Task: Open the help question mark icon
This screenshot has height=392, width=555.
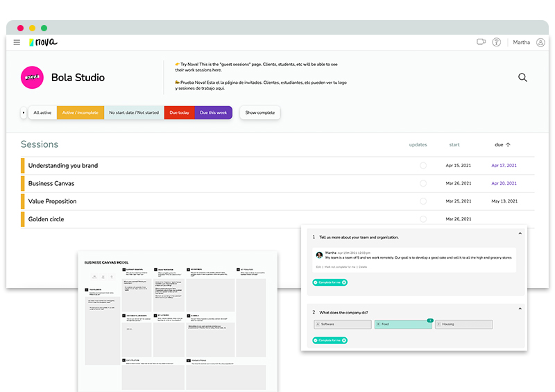Action: point(497,42)
